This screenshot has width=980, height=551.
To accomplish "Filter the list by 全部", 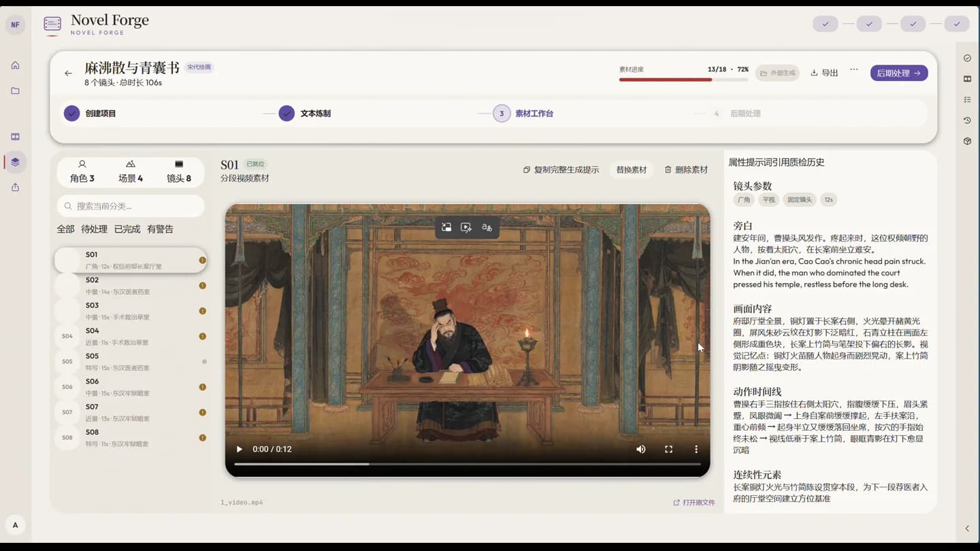I will (x=65, y=229).
